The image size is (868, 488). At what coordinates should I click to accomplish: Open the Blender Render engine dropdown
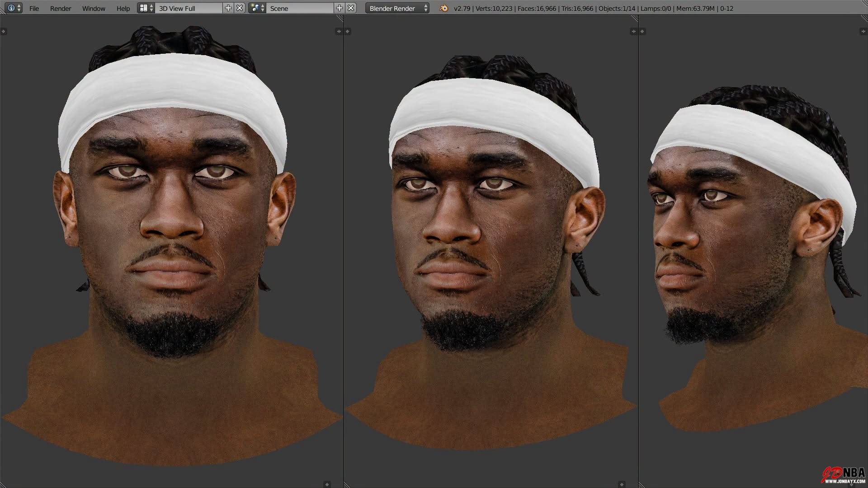[x=397, y=8]
